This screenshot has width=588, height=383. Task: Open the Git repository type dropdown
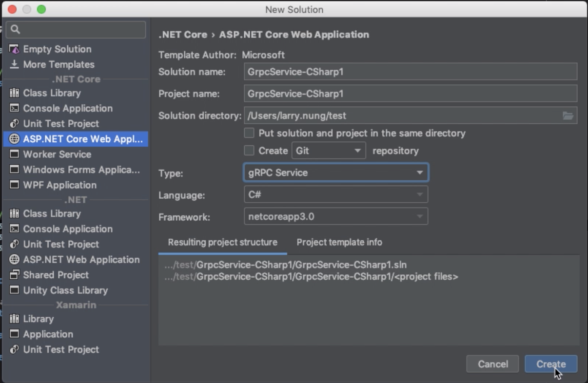coord(329,151)
